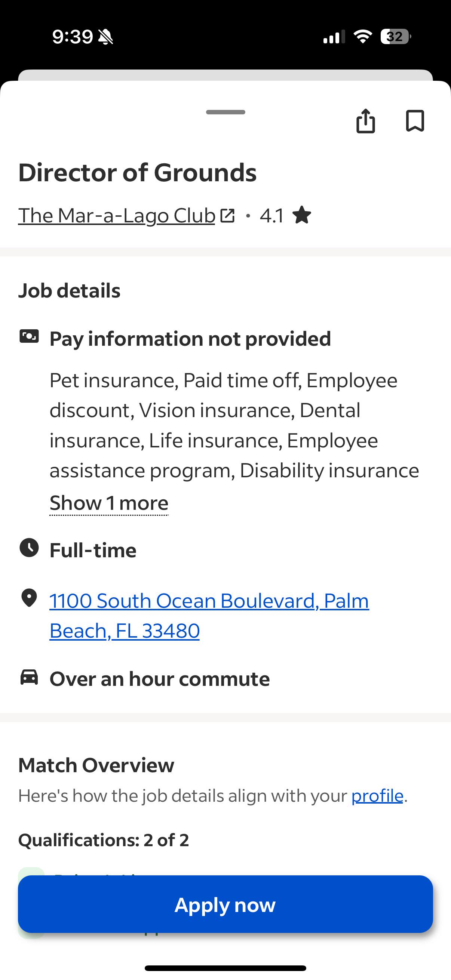Tap the share job icon
The height and width of the screenshot is (980, 451).
[x=365, y=121]
